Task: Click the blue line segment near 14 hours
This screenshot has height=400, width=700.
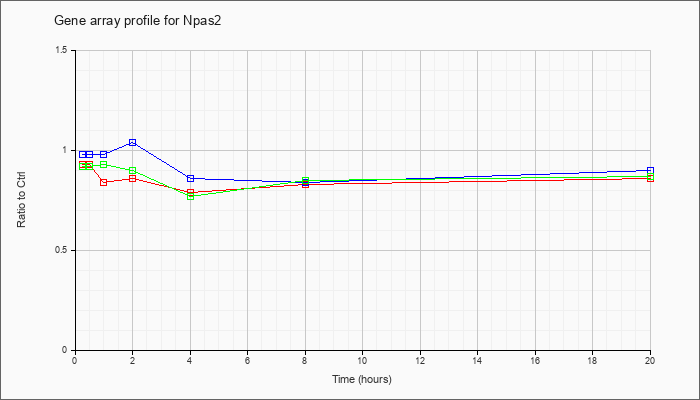Action: coord(478,176)
